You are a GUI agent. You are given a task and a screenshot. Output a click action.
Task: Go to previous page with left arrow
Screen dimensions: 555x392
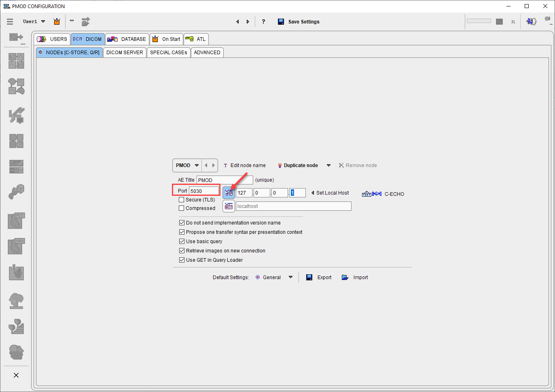[237, 22]
